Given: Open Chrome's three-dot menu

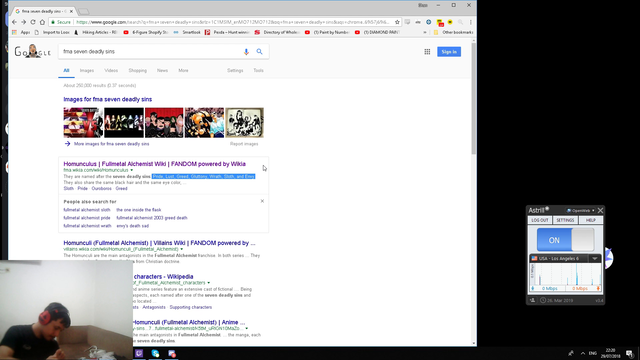Looking at the screenshot, I should coord(471,22).
